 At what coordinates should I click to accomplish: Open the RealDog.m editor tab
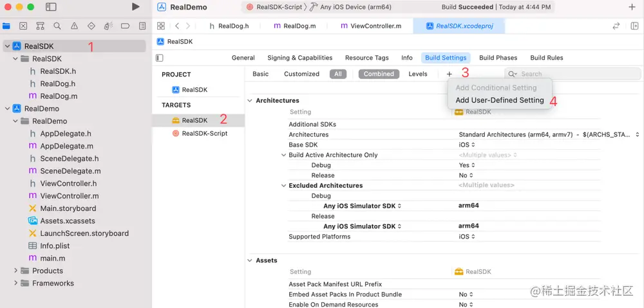294,26
